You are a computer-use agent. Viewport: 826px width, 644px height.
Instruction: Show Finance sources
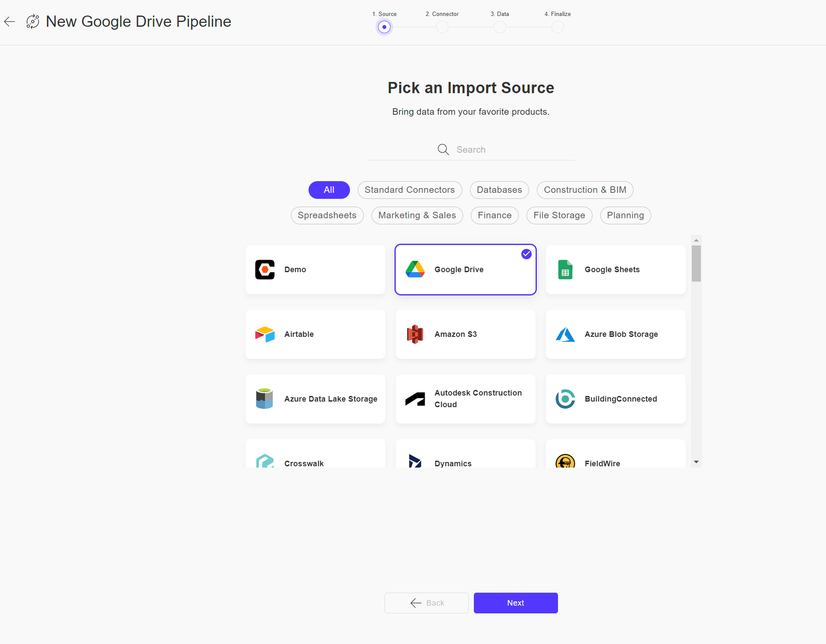click(495, 215)
